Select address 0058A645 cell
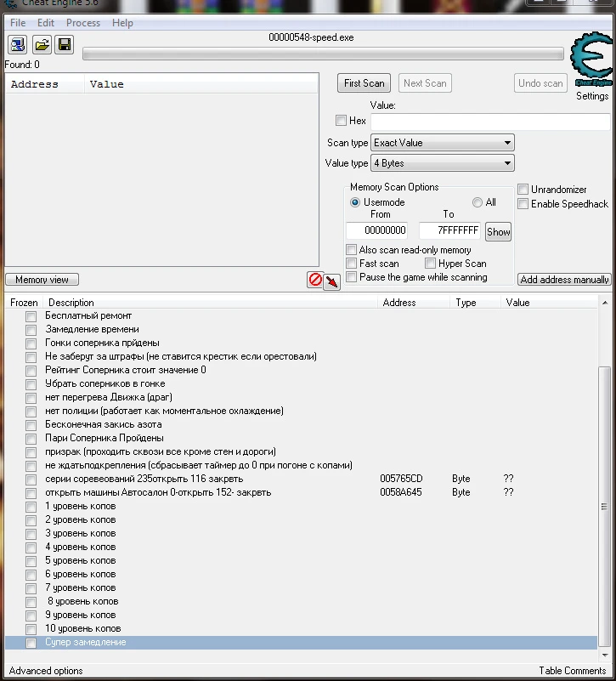Image resolution: width=616 pixels, height=681 pixels. coord(401,492)
